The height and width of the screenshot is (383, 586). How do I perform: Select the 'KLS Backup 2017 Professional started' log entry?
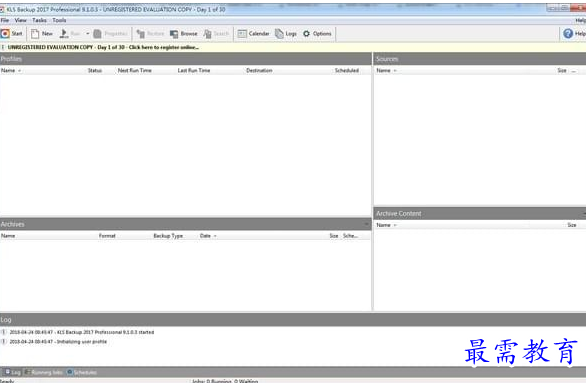tap(82, 332)
